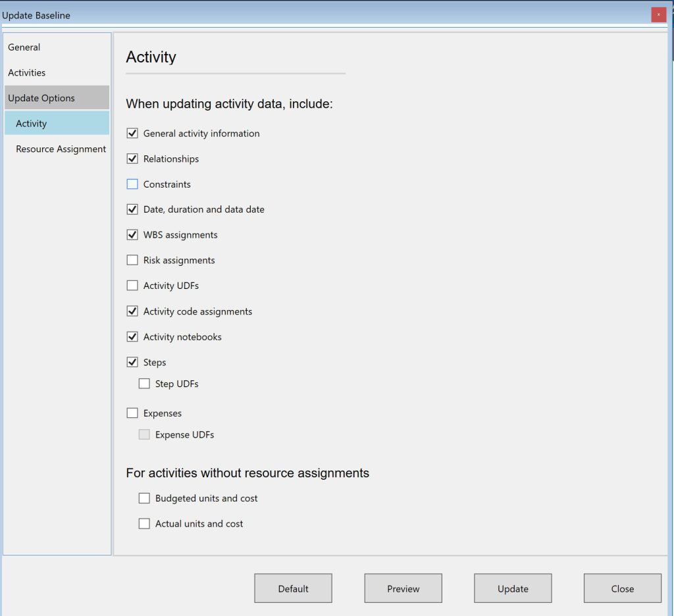Click the Close button at bottom
This screenshot has height=616, width=674.
pos(623,588)
